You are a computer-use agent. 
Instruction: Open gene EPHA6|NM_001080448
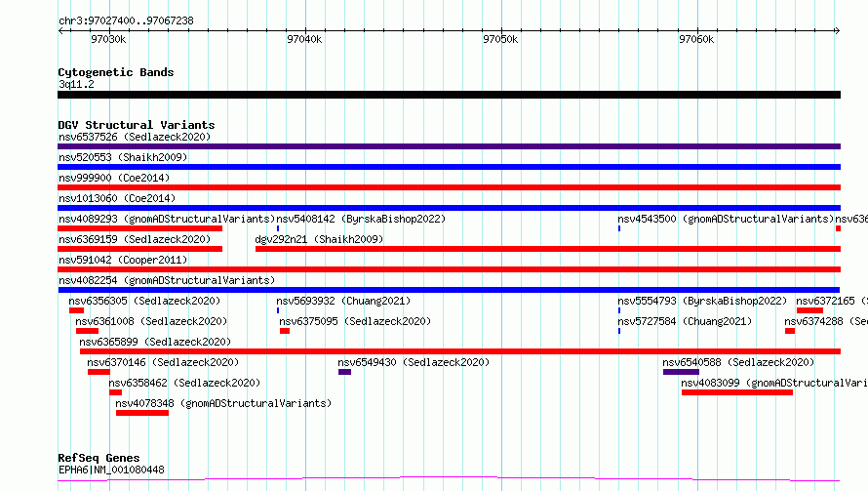point(111,470)
